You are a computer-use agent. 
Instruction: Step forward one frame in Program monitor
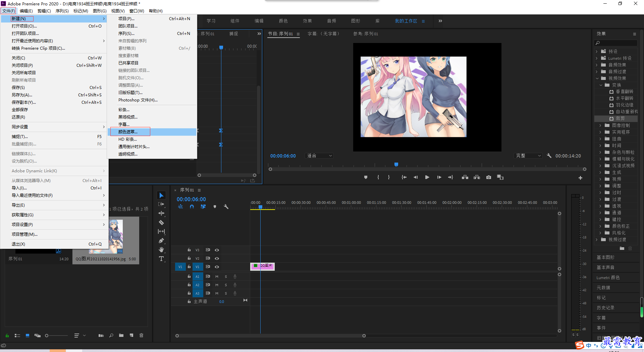pos(439,177)
